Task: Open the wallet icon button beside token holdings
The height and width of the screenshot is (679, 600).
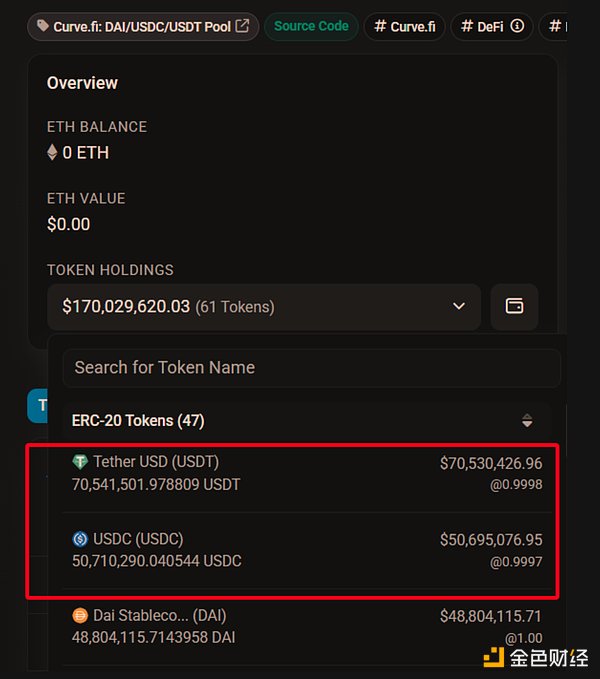Action: [514, 306]
